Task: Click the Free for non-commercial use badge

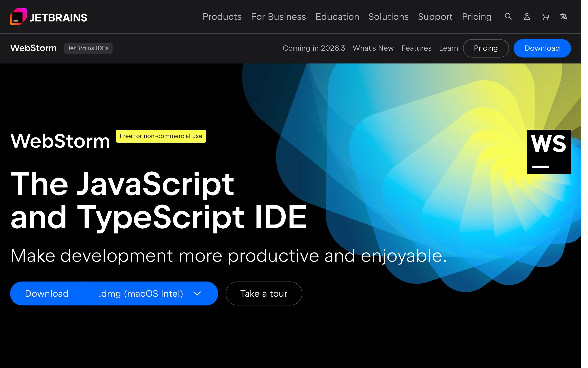Action: (161, 136)
